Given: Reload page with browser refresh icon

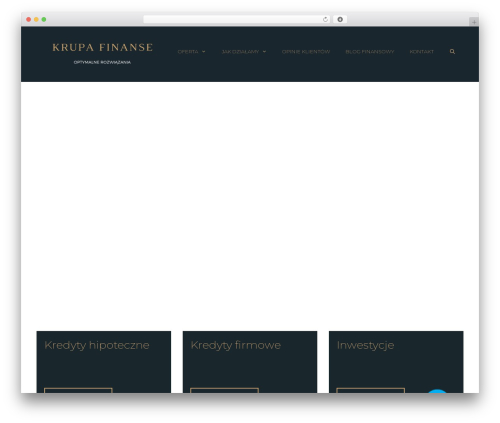Looking at the screenshot, I should tap(325, 20).
